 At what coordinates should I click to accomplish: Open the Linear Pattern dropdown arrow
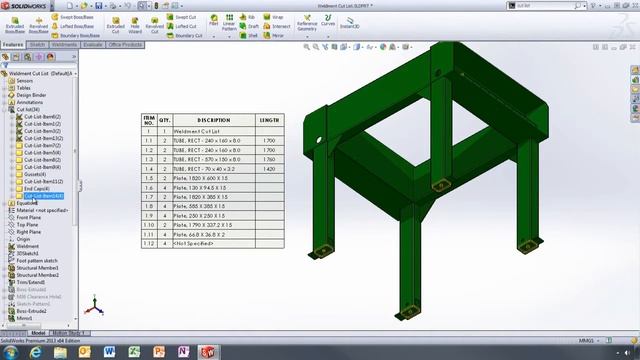229,37
